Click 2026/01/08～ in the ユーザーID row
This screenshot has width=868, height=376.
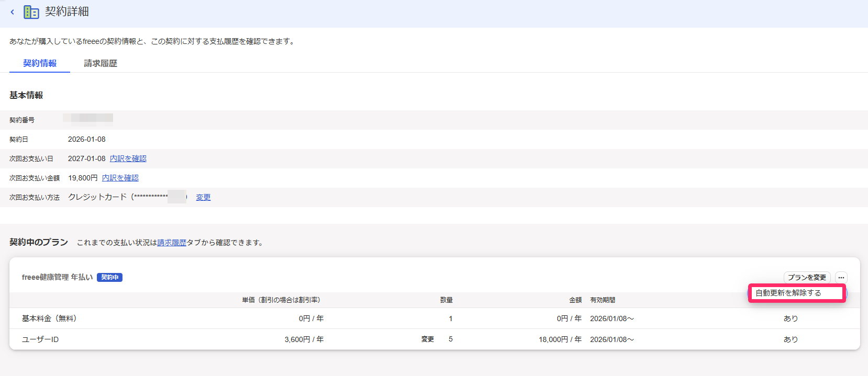(x=612, y=339)
